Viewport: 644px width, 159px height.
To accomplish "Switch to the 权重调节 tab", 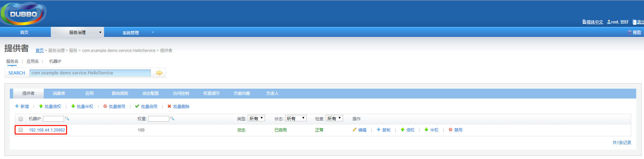I will point(212,93).
